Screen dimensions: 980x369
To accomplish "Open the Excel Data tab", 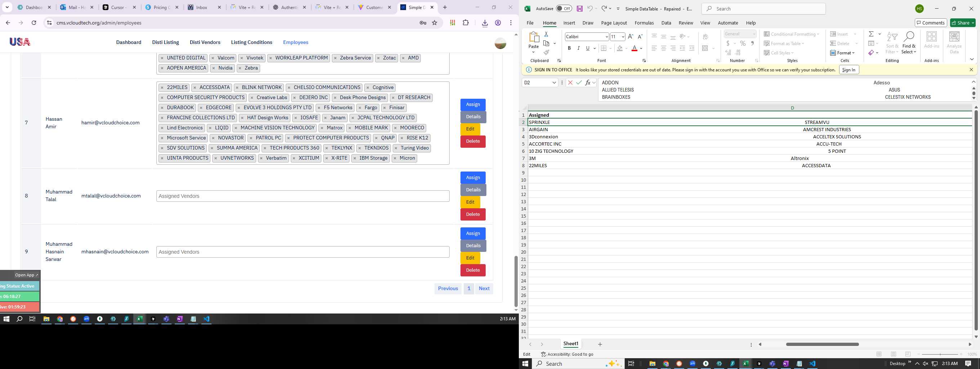I will pyautogui.click(x=666, y=23).
